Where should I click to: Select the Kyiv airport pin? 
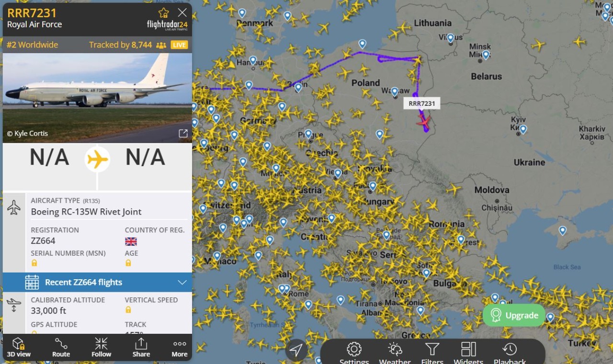[x=523, y=129]
